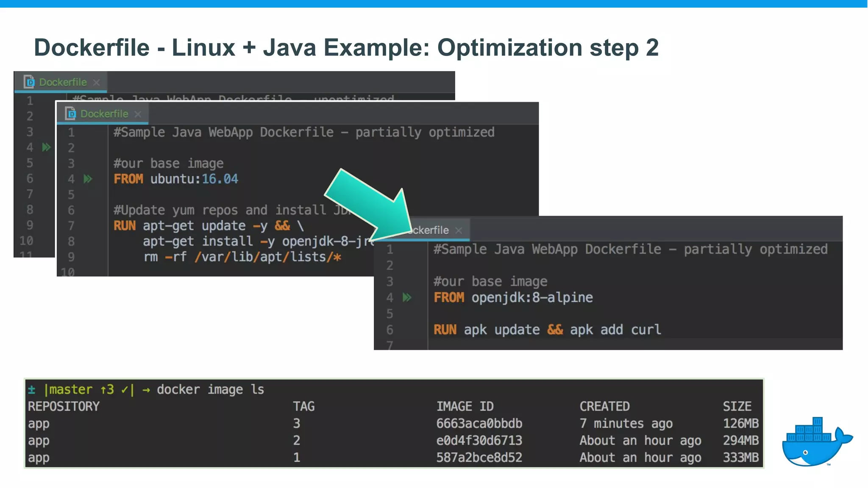Viewport: 868px width, 488px height.
Task: Click first comment line in front alpine editor
Action: [630, 249]
